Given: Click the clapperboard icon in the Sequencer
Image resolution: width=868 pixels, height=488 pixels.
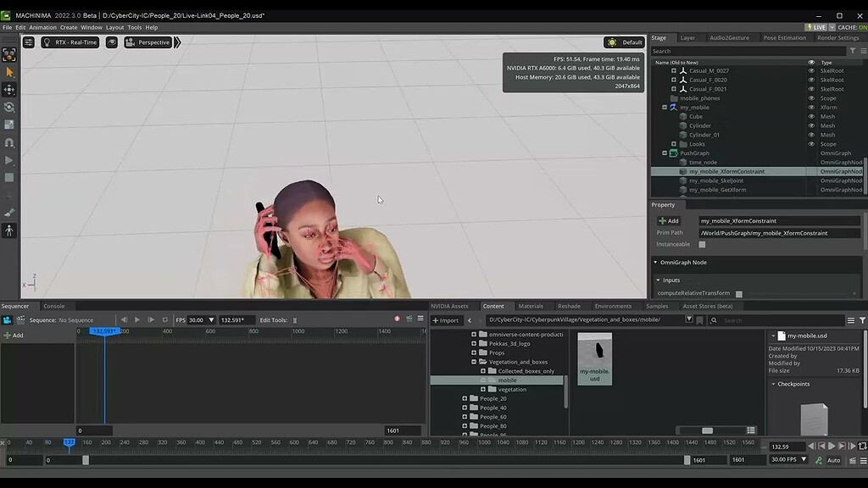Looking at the screenshot, I should [20, 319].
